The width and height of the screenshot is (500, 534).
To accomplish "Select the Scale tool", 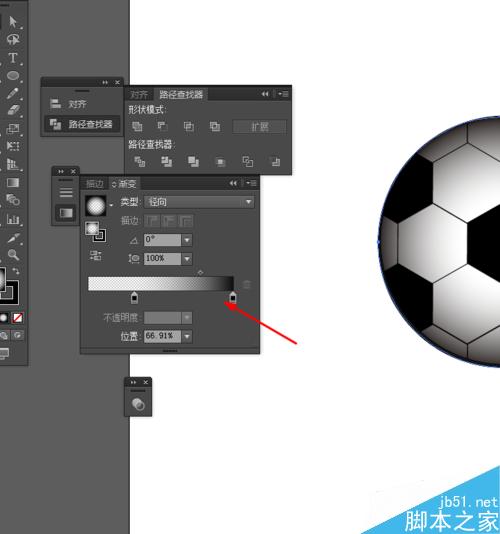I will coord(13,128).
